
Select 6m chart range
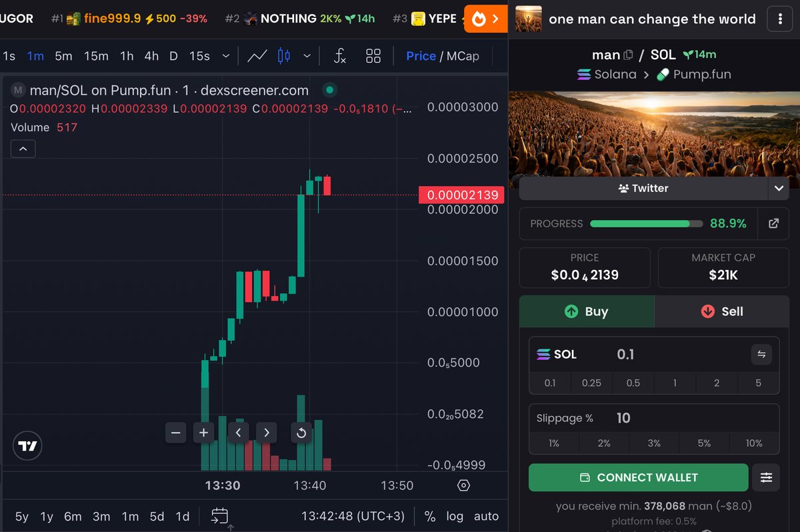[73, 516]
